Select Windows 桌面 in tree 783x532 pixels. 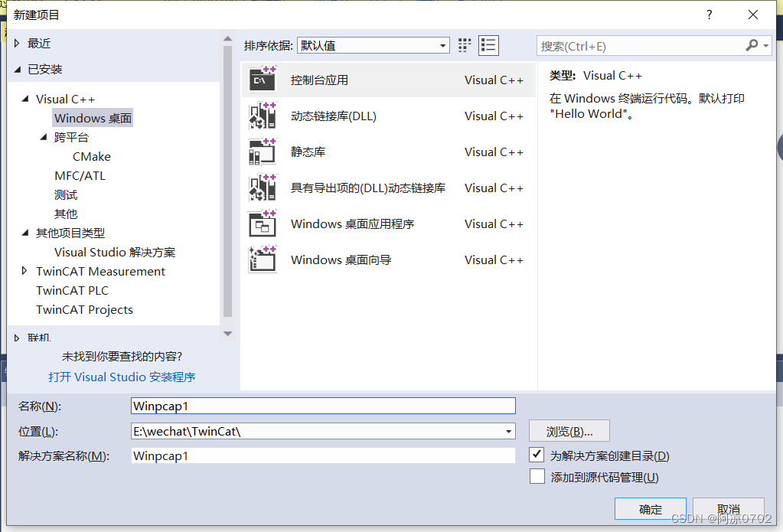pos(93,118)
